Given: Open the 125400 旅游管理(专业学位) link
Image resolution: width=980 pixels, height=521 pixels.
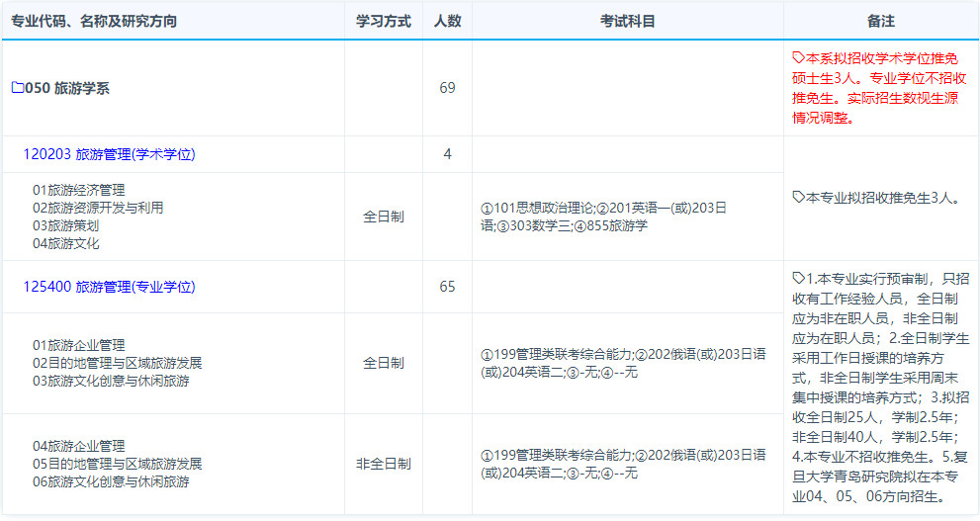Looking at the screenshot, I should (x=109, y=287).
